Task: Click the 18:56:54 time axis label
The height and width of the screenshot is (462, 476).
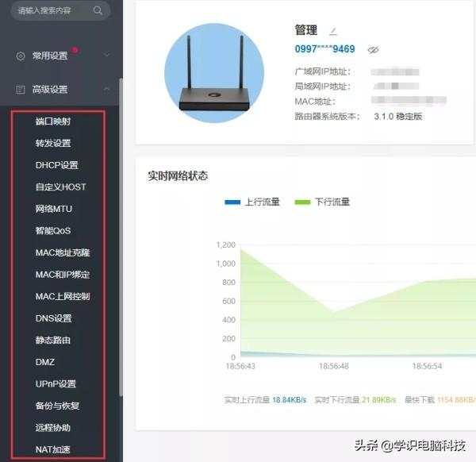Action: point(427,366)
